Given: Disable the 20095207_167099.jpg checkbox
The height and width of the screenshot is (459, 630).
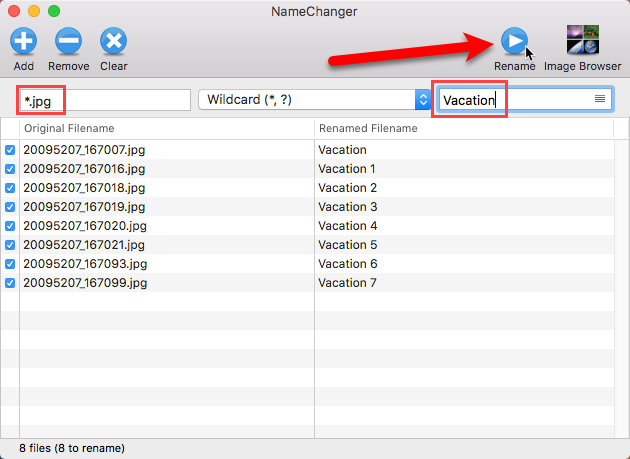Looking at the screenshot, I should [x=10, y=283].
